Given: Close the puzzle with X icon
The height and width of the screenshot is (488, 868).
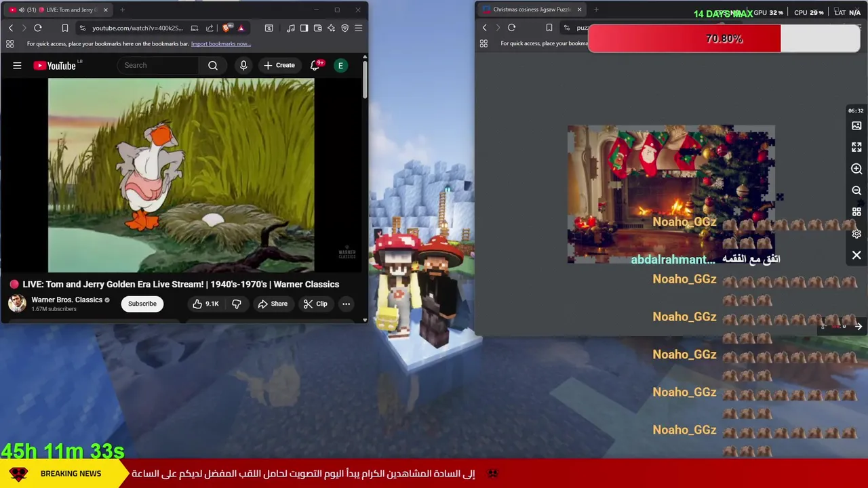Looking at the screenshot, I should [x=856, y=256].
